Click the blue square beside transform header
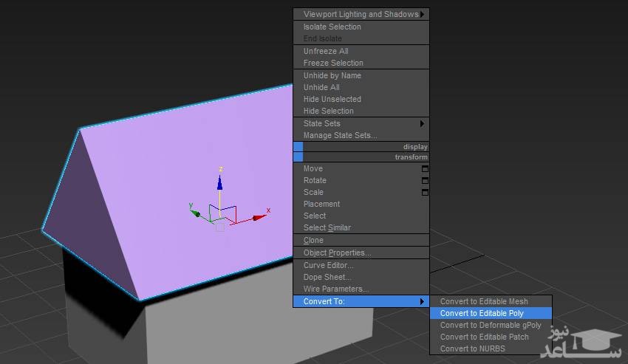This screenshot has height=364, width=628. pos(298,157)
